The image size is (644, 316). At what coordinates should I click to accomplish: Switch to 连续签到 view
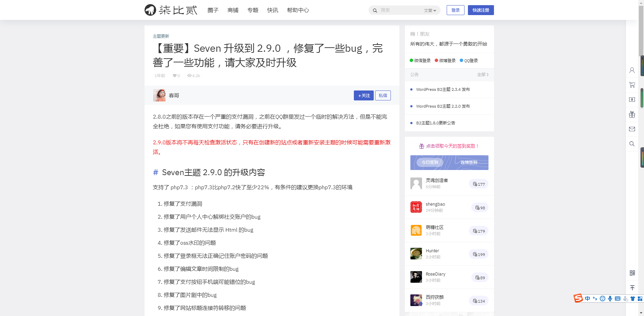[x=469, y=162]
